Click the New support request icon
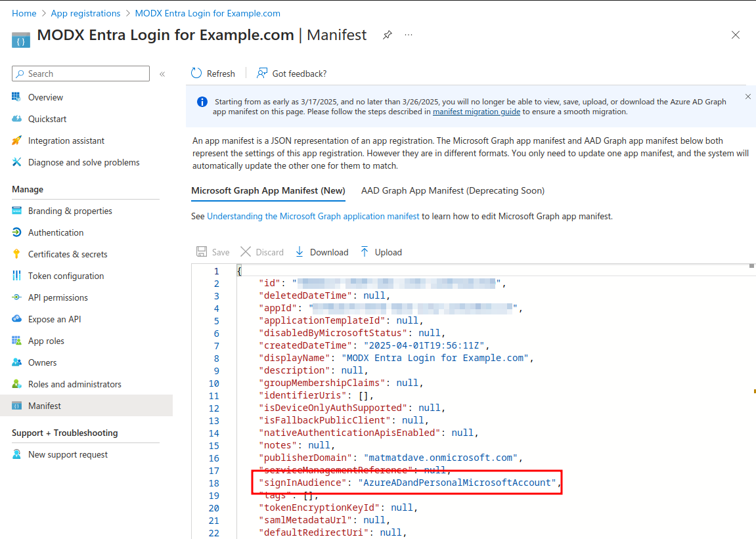756x539 pixels. click(16, 454)
